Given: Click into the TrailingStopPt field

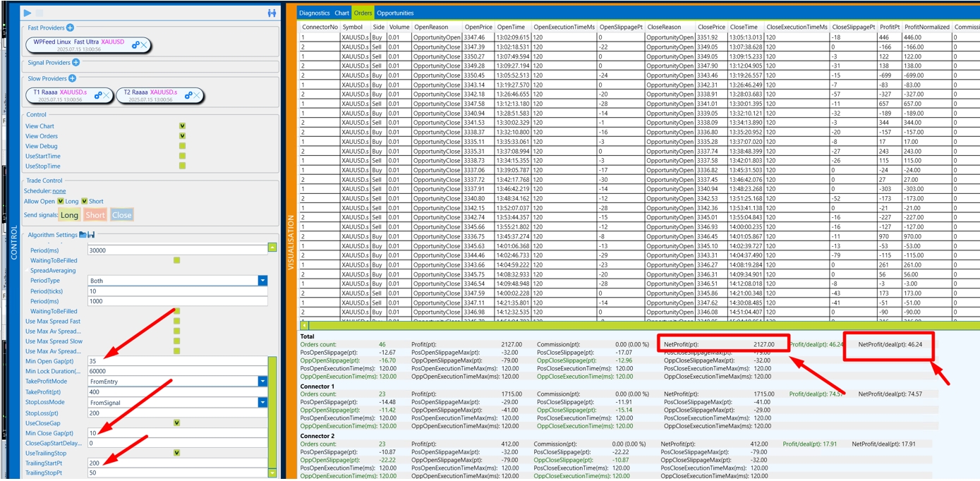Looking at the screenshot, I should tap(177, 473).
